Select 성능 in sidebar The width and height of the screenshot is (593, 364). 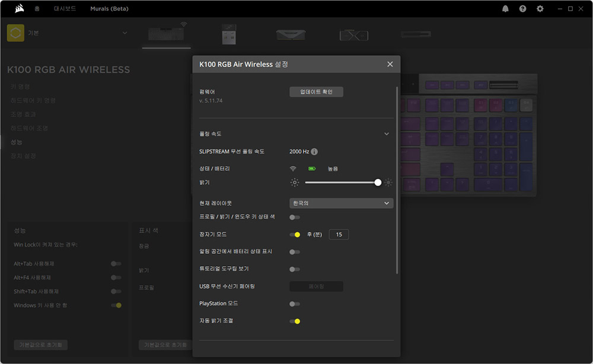click(x=16, y=142)
